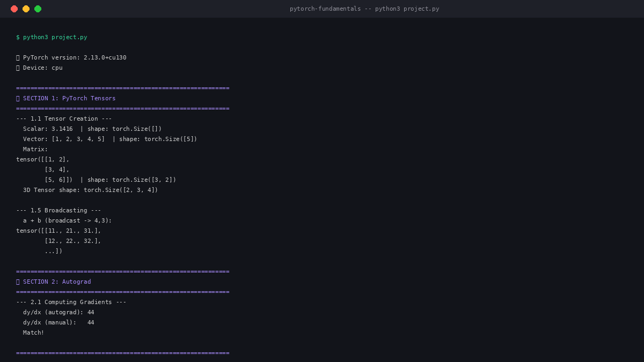Click the 'Matrix:' label line
Viewport: 644px width, 362px height.
(x=35, y=149)
